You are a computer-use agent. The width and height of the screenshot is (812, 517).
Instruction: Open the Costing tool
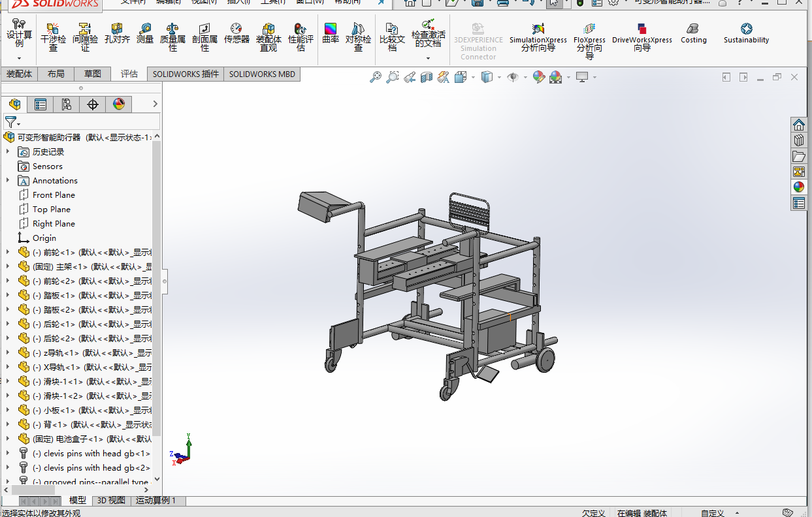click(x=693, y=34)
